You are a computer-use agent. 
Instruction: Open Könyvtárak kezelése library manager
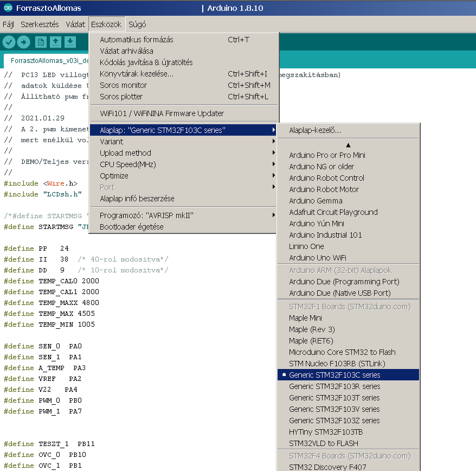pos(183,74)
